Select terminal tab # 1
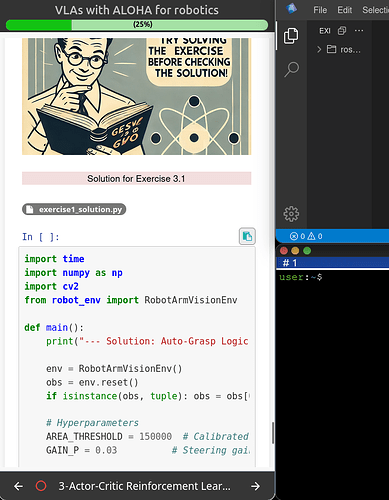The width and height of the screenshot is (389, 500). coord(290,263)
